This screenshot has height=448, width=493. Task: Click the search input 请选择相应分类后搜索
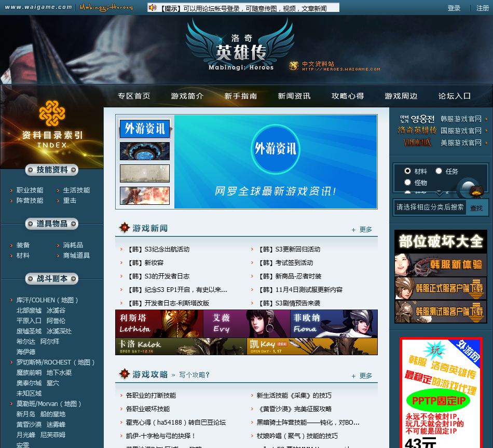[x=430, y=207]
